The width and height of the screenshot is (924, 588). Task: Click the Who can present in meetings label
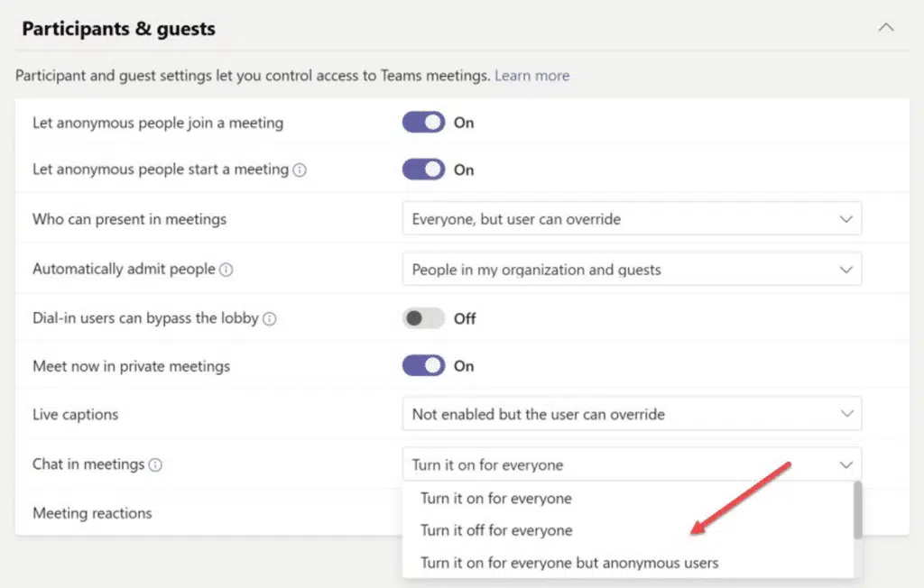[130, 219]
